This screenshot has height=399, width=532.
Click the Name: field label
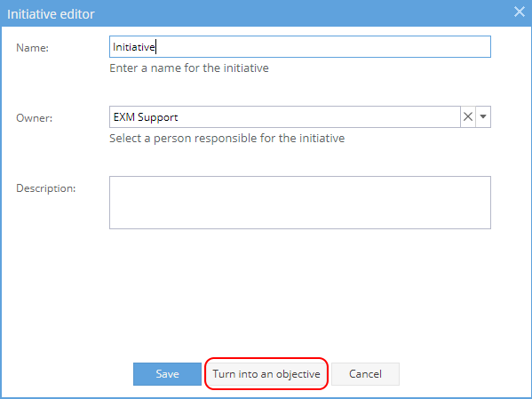[33, 48]
